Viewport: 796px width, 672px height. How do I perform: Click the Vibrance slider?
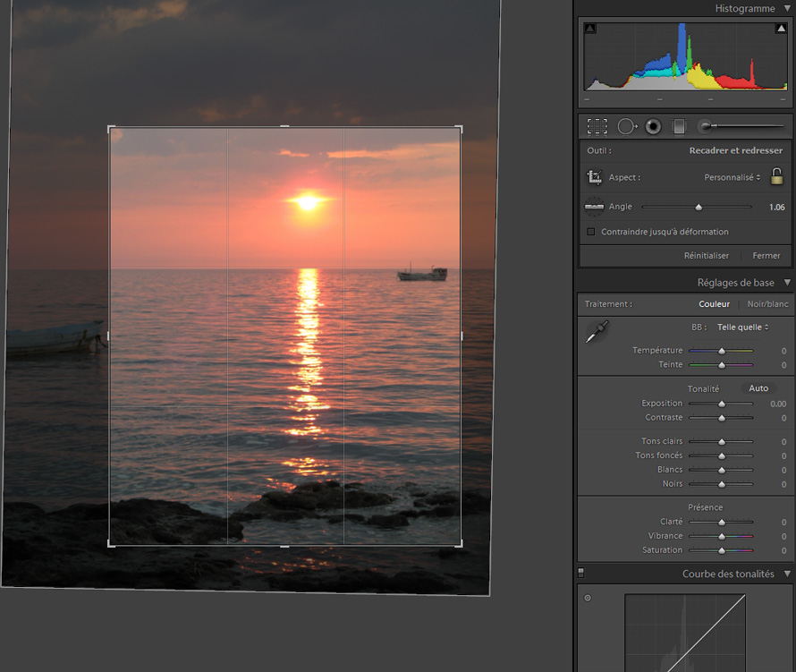(x=721, y=536)
